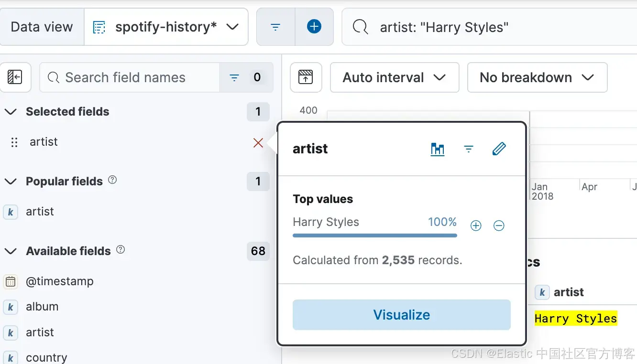This screenshot has height=364, width=637.
Task: Collapse the Available fields section
Action: coord(11,251)
